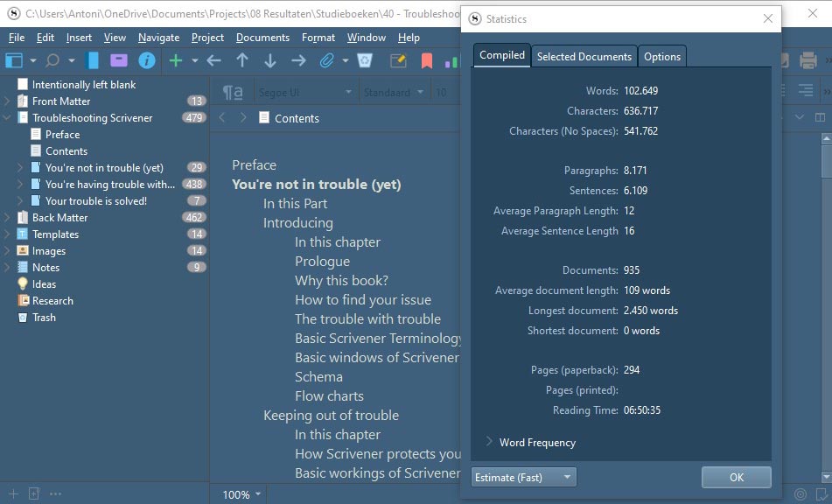
Task: Click the target icon in editor footer
Action: pos(801,494)
